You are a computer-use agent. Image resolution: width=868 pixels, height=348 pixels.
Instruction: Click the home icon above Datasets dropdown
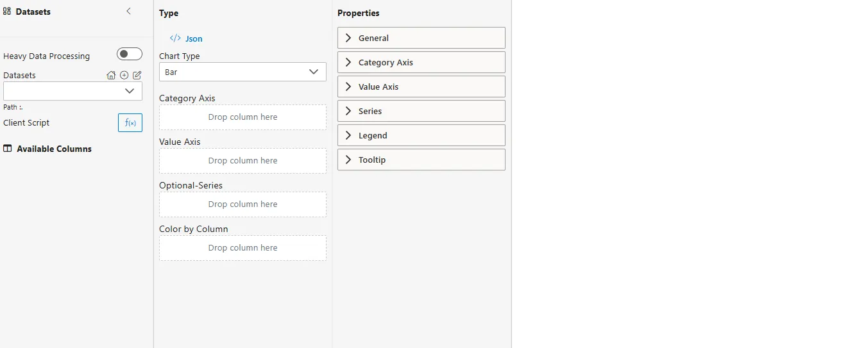111,75
